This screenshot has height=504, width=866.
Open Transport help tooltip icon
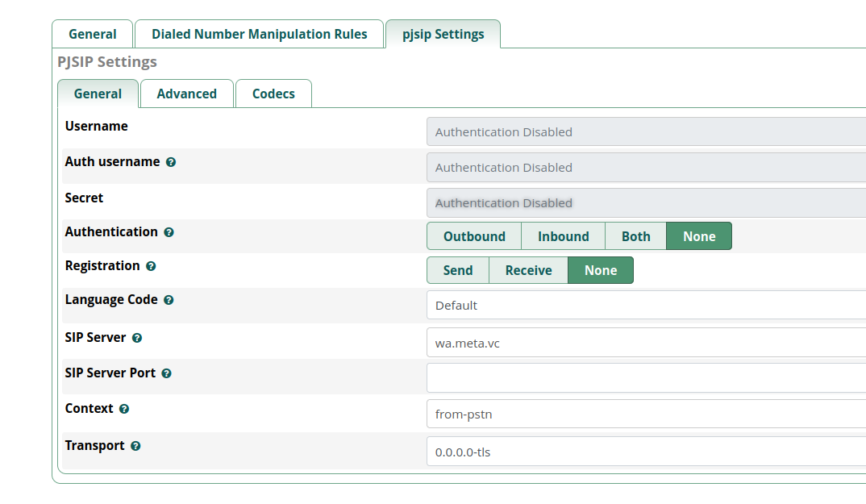(135, 446)
